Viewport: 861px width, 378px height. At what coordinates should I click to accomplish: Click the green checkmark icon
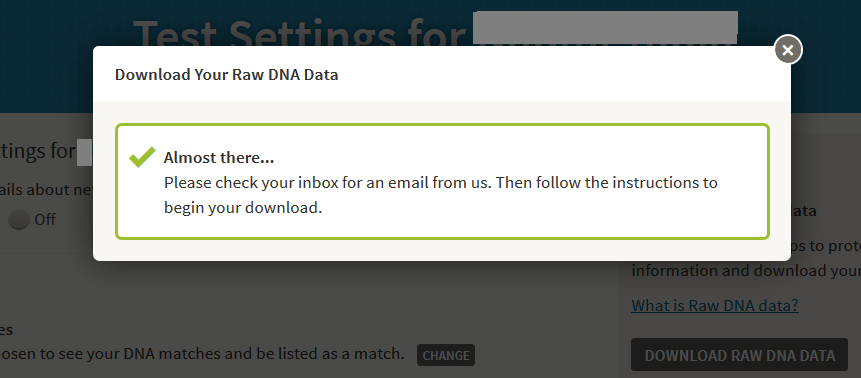click(142, 157)
